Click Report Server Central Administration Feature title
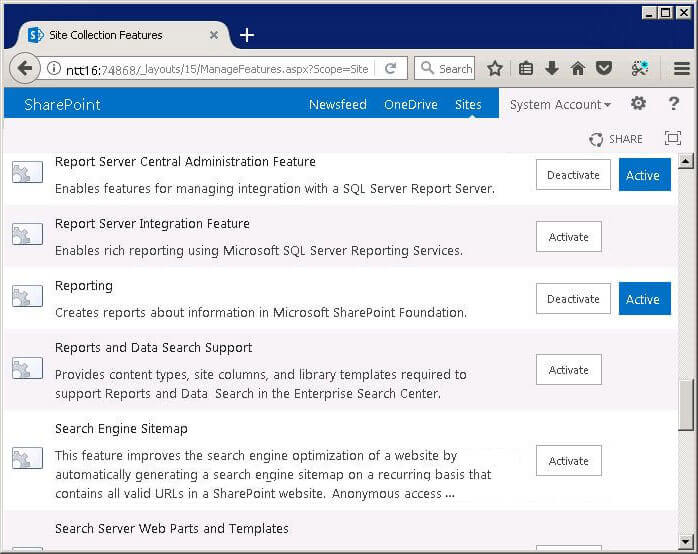This screenshot has width=698, height=554. (185, 162)
